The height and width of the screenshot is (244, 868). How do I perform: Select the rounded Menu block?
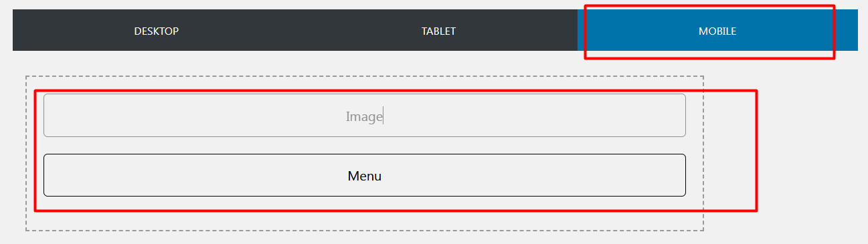365,175
